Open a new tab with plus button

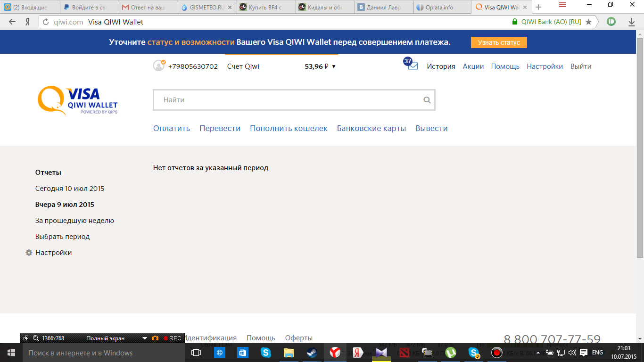coord(538,7)
